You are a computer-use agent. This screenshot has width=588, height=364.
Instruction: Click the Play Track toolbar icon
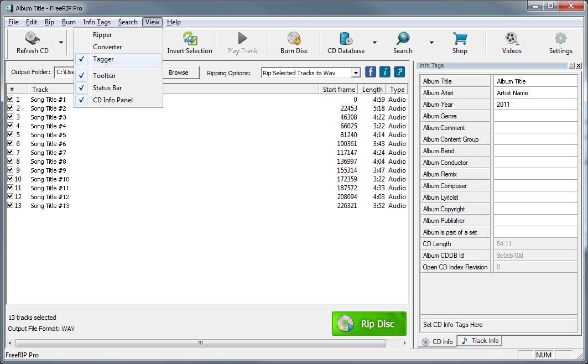pyautogui.click(x=242, y=38)
